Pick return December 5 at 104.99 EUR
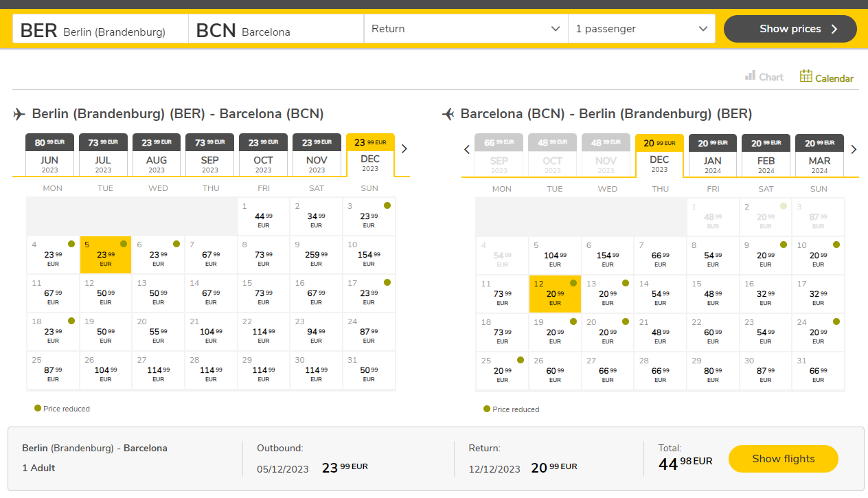Image resolution: width=868 pixels, height=498 pixels. click(555, 256)
